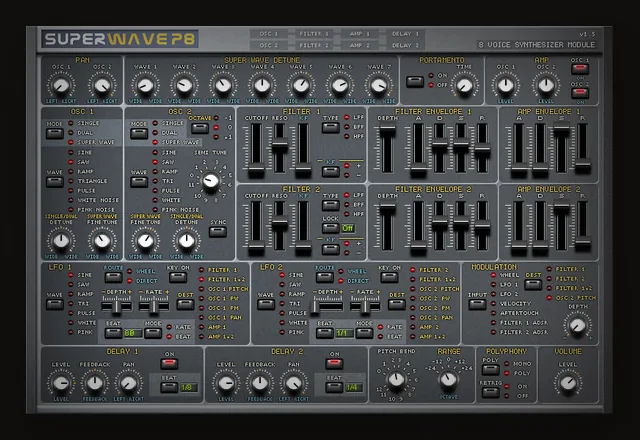Click the OSC 1 mode selector button
The width and height of the screenshot is (640, 440).
click(x=55, y=133)
